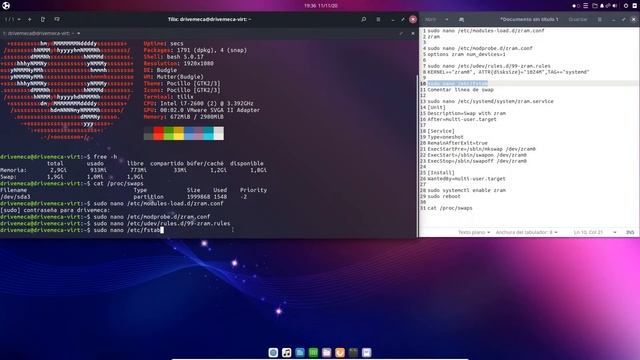Launch the music player dock icon
Image resolution: width=640 pixels, height=360 pixels.
pyautogui.click(x=287, y=352)
